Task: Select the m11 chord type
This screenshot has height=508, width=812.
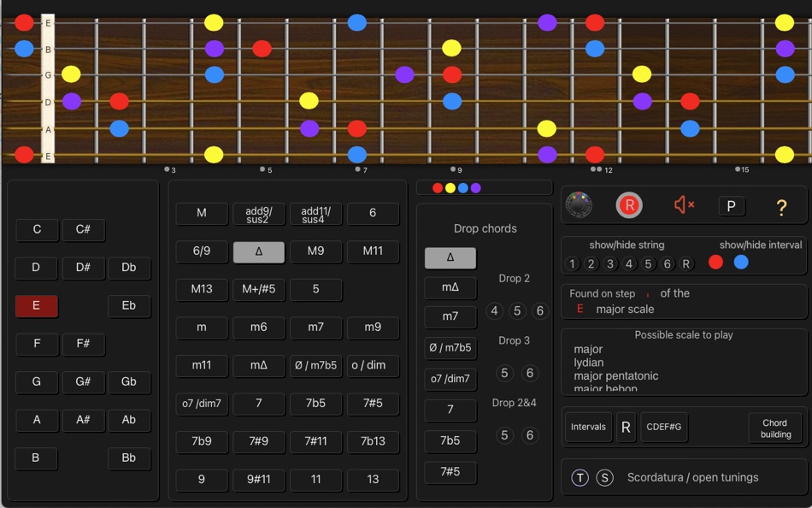Action: pos(202,366)
